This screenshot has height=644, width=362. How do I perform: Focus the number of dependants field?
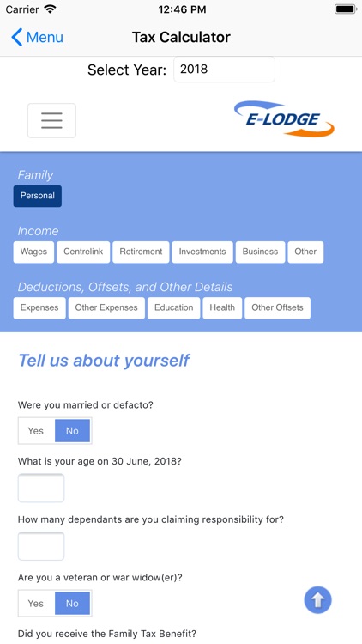tap(41, 546)
